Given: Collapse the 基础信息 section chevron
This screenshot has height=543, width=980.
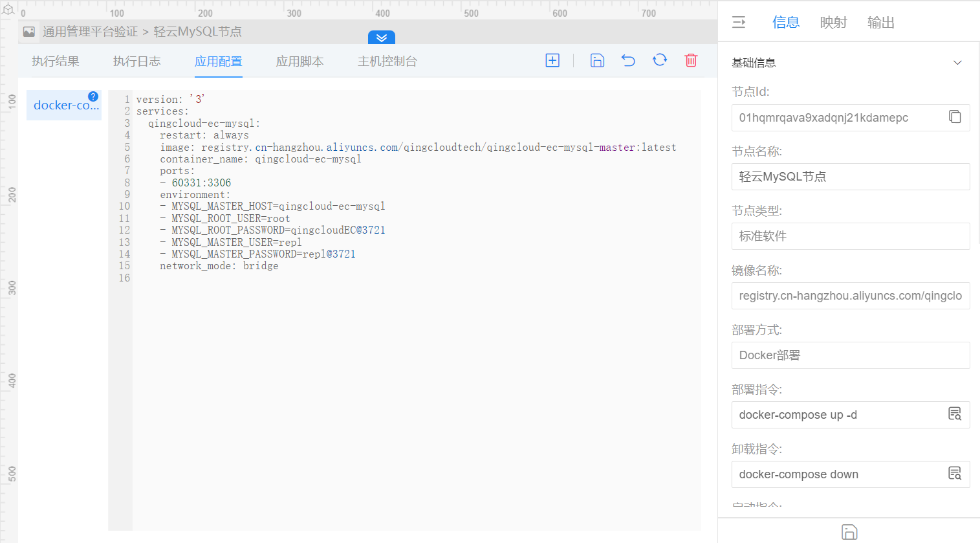Looking at the screenshot, I should tap(957, 63).
